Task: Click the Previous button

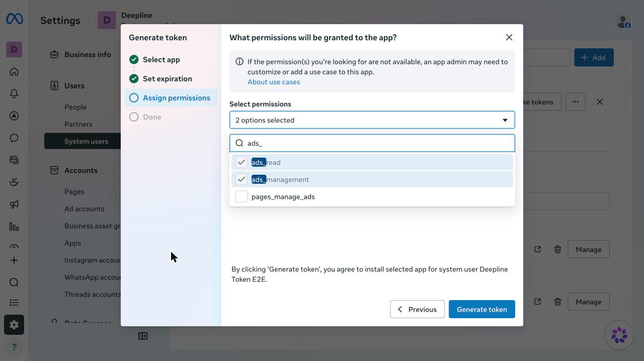Action: click(417, 309)
